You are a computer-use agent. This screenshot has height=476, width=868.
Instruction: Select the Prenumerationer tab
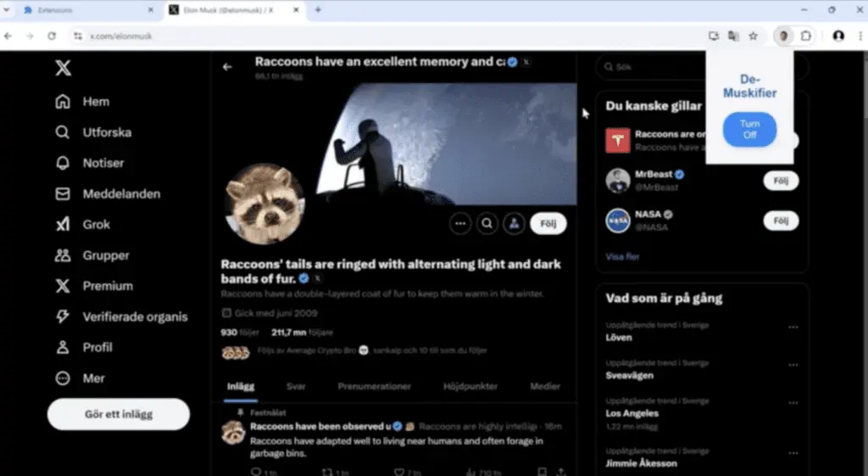[x=374, y=386]
